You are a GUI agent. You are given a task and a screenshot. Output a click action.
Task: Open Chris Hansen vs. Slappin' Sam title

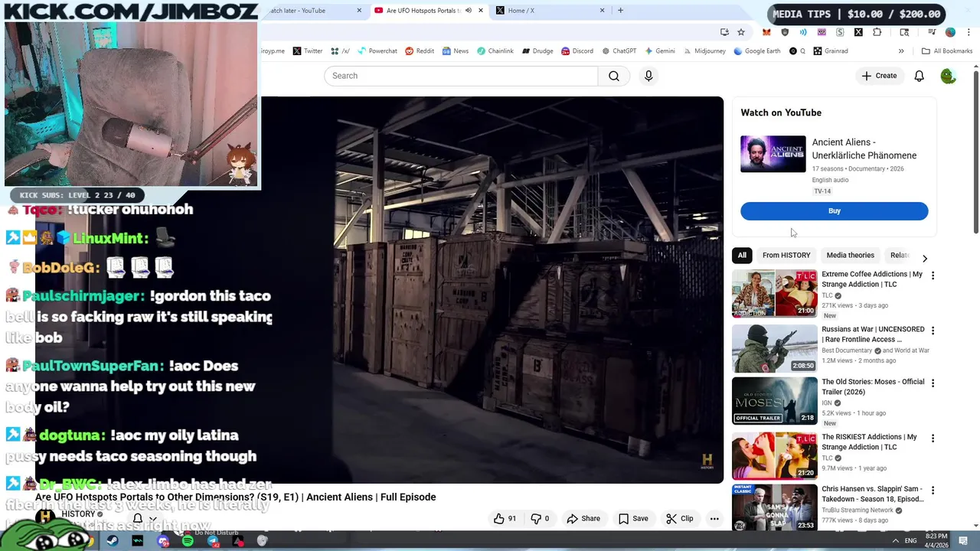coord(873,494)
